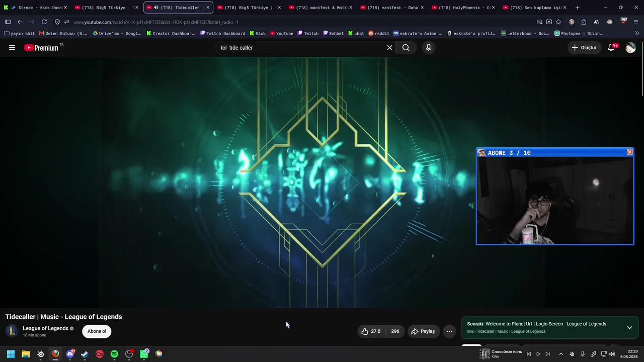Open the Drive'ım Google bookmark
Screen dimensions: 644x362
click(117, 34)
